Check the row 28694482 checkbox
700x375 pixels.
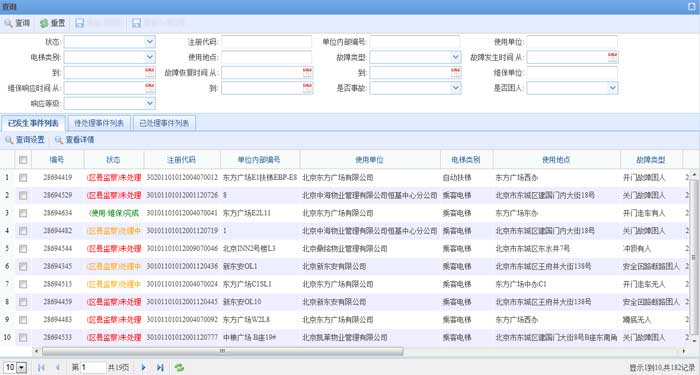click(x=23, y=231)
